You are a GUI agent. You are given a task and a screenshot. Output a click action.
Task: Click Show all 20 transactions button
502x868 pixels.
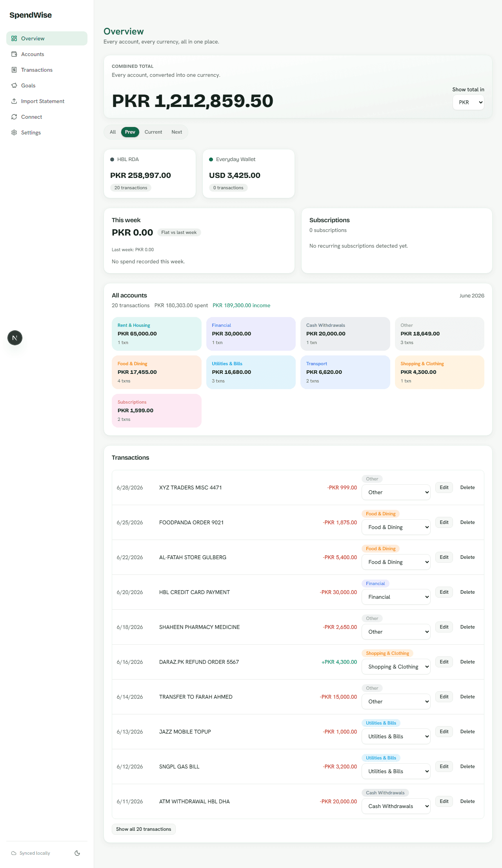click(144, 829)
